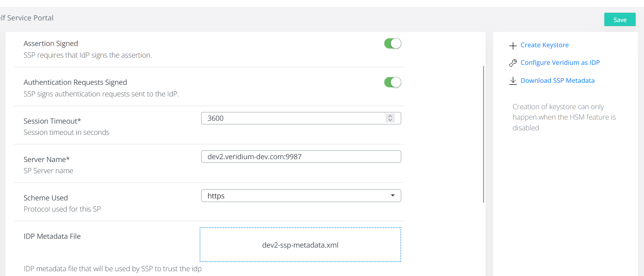Click the Download SSP Metadata link
This screenshot has height=276, width=644.
(x=557, y=81)
